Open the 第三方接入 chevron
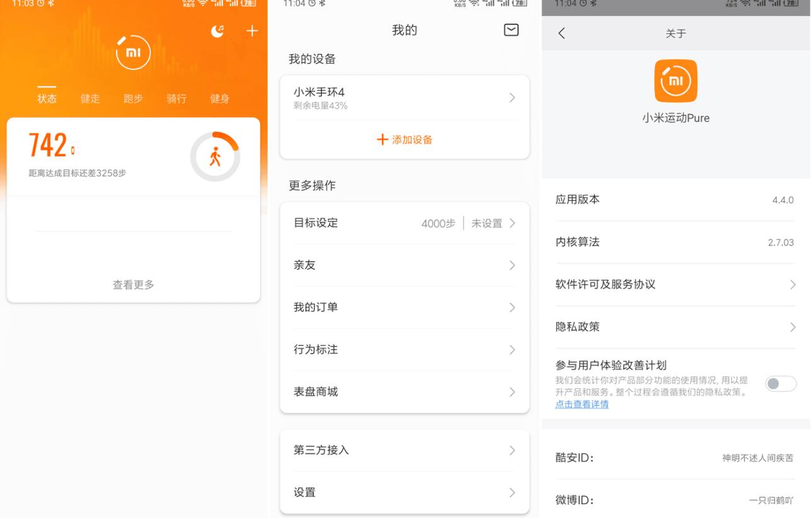This screenshot has width=812, height=518. pos(512,451)
